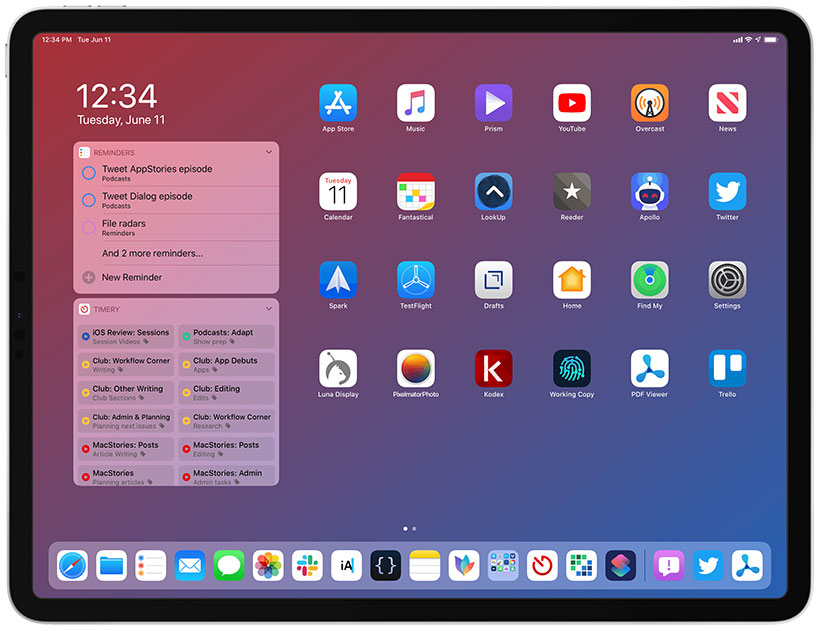Open Slack in the dock
820x631 pixels.
(x=308, y=566)
